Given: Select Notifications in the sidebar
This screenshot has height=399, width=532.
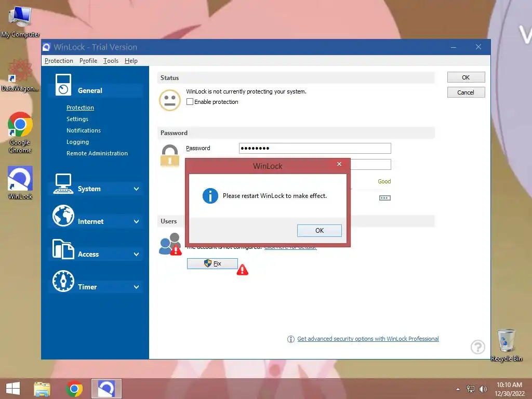Looking at the screenshot, I should (84, 130).
